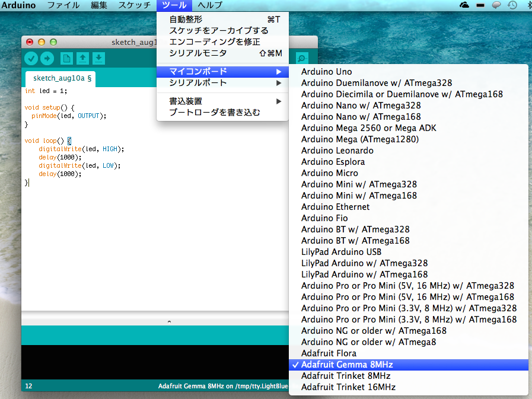Expand console with small caret divider
This screenshot has width=532, height=399.
point(169,321)
